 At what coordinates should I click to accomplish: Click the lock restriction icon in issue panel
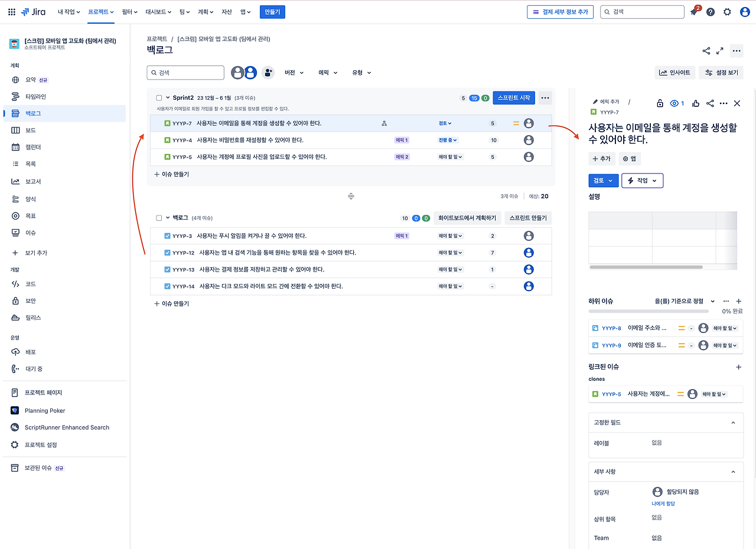point(660,103)
